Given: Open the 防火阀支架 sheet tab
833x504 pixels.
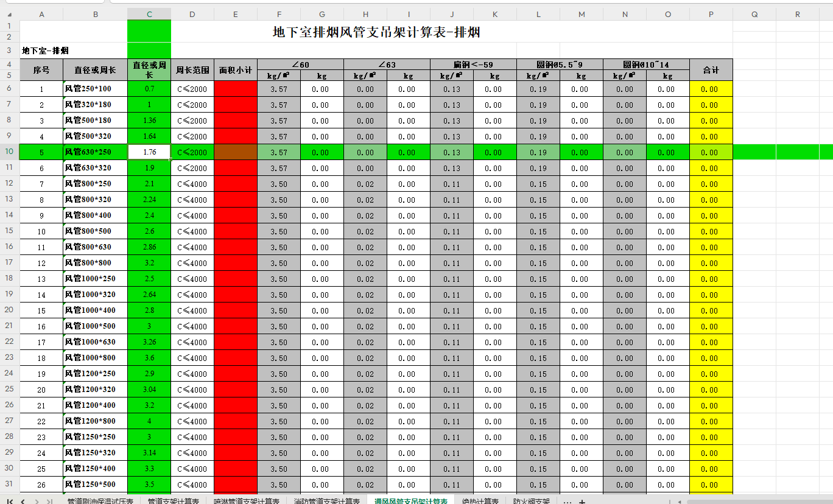Looking at the screenshot, I should 531,501.
